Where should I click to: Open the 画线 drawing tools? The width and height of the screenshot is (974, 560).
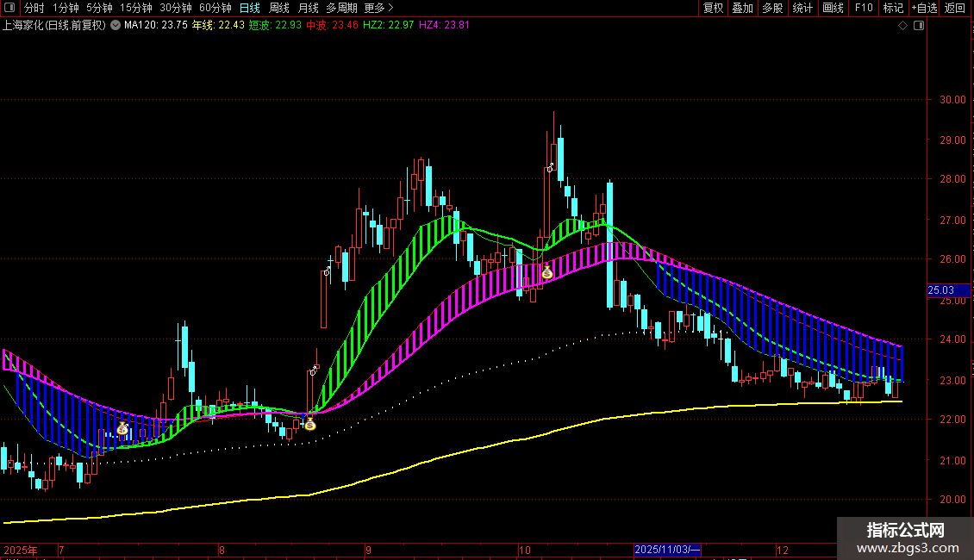(833, 8)
